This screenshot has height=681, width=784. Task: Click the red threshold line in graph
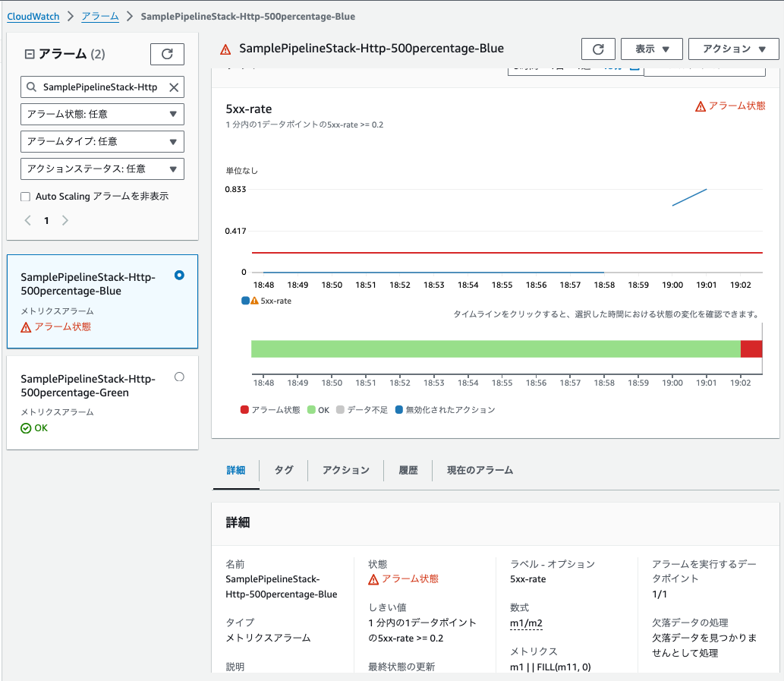pyautogui.click(x=506, y=253)
